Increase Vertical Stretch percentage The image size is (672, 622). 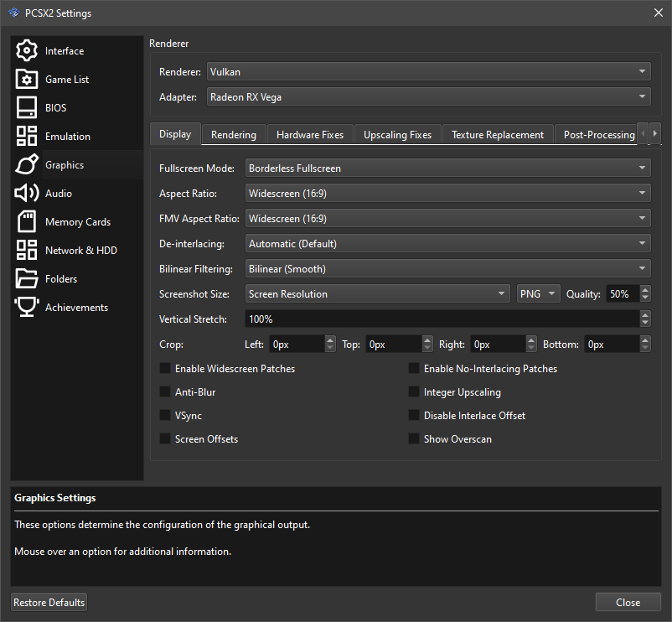pos(645,314)
